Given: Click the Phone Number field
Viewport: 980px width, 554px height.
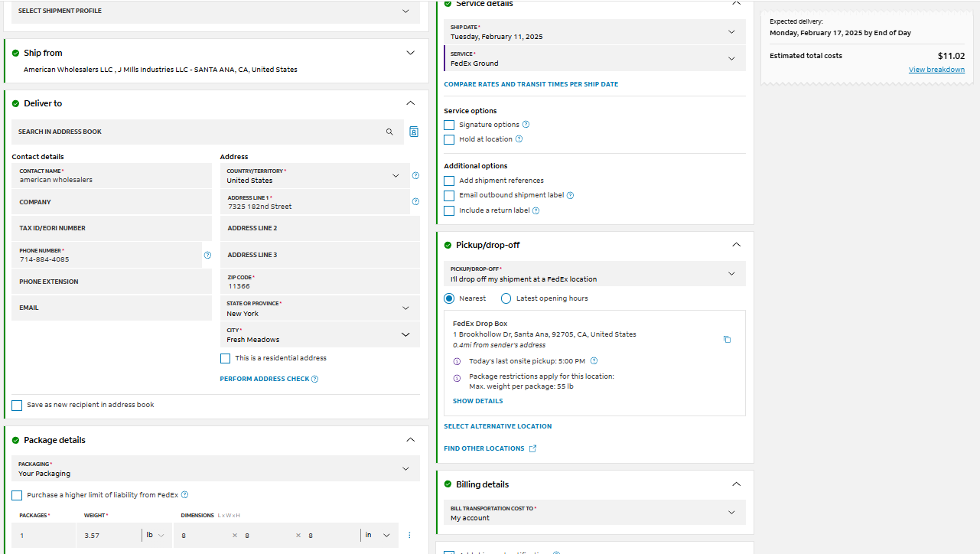Looking at the screenshot, I should coord(107,255).
